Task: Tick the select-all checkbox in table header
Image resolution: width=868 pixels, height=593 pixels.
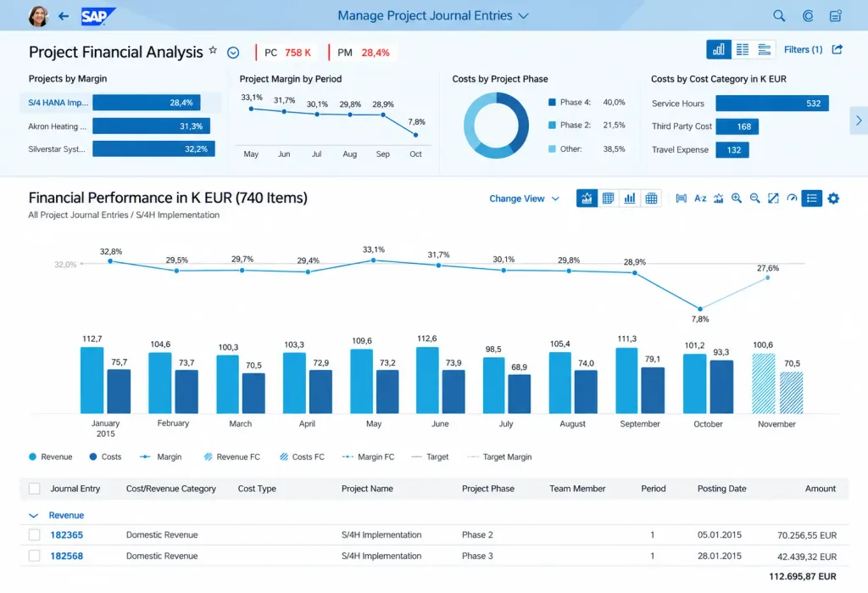Action: coord(34,489)
